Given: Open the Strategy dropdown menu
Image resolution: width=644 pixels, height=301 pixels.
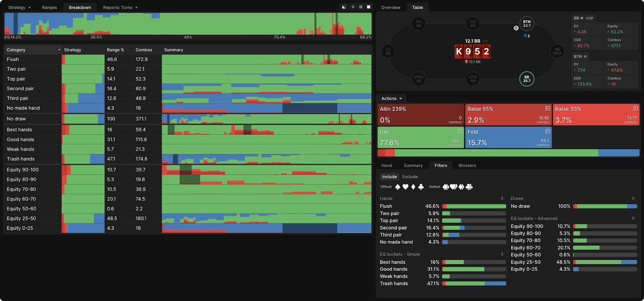Looking at the screenshot, I should coord(19,7).
